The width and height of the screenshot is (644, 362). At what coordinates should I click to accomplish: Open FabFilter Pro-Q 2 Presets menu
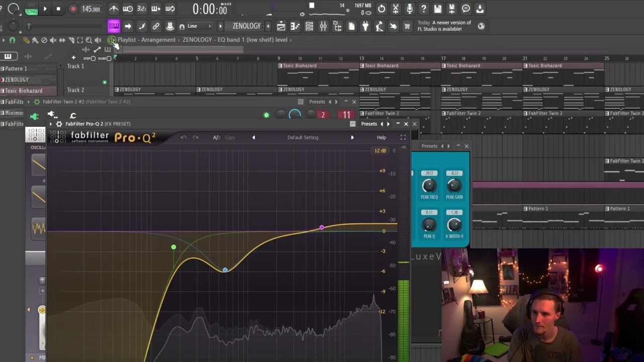click(x=369, y=124)
